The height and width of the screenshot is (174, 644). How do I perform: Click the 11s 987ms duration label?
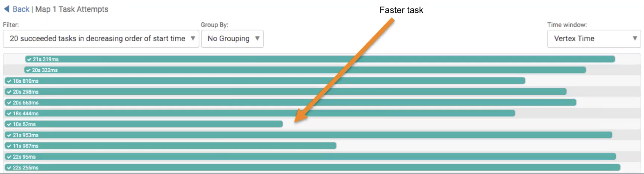coord(26,146)
